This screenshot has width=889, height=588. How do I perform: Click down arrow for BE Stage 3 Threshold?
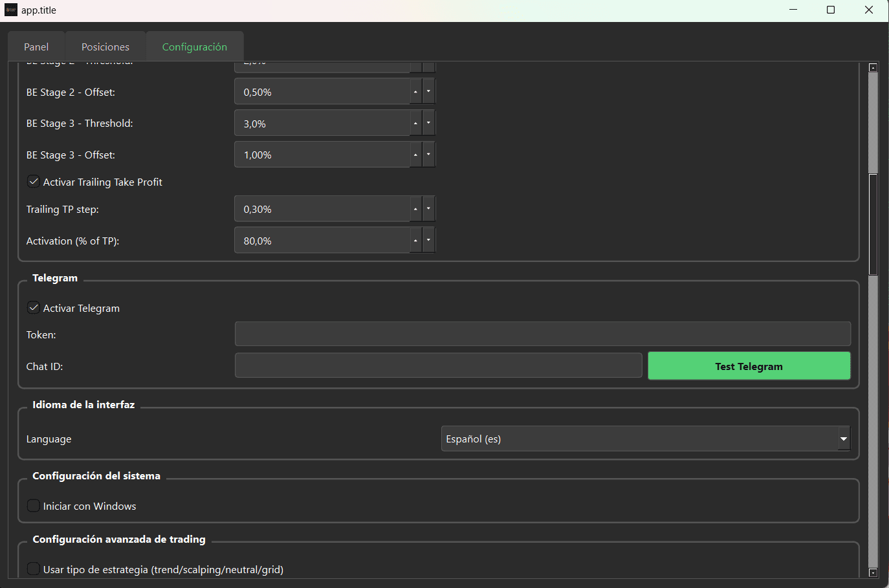[x=428, y=123]
